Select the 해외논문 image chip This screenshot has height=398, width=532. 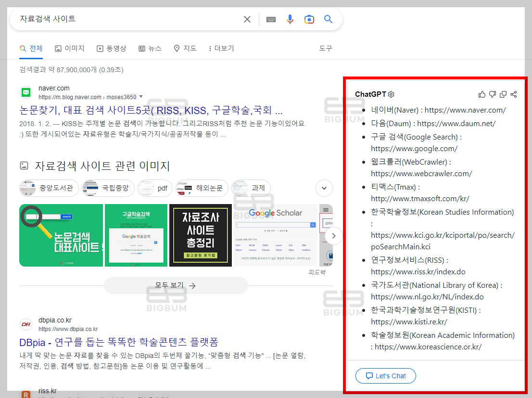[x=202, y=188]
